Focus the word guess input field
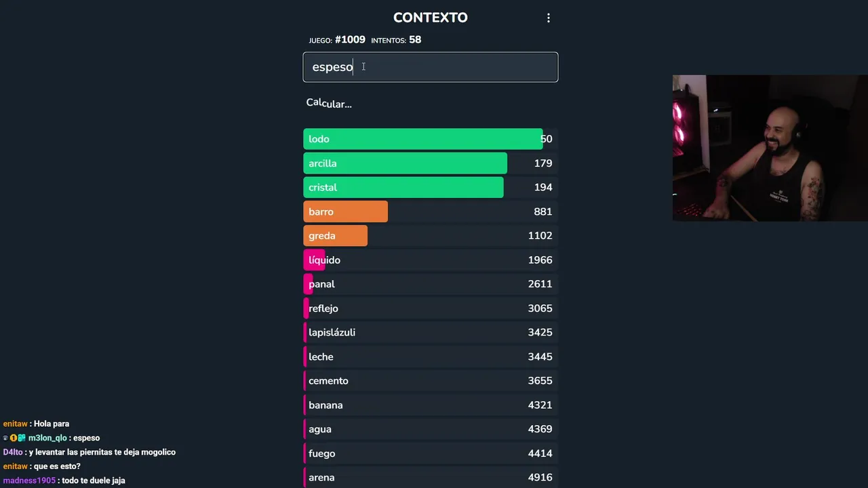This screenshot has width=868, height=488. 430,67
